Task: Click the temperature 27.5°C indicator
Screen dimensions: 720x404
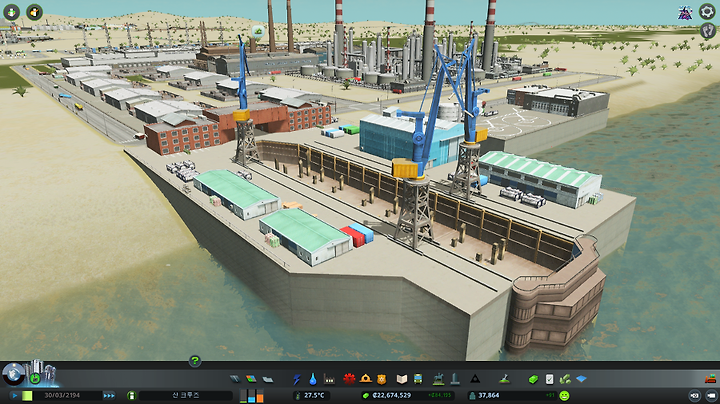Action: tap(311, 395)
